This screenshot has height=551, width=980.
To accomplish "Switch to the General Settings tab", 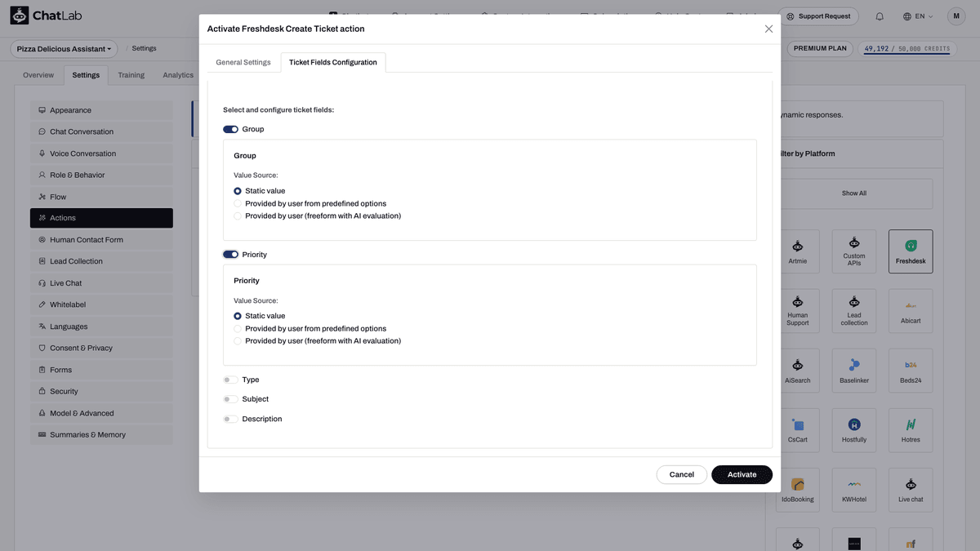I will click(243, 62).
